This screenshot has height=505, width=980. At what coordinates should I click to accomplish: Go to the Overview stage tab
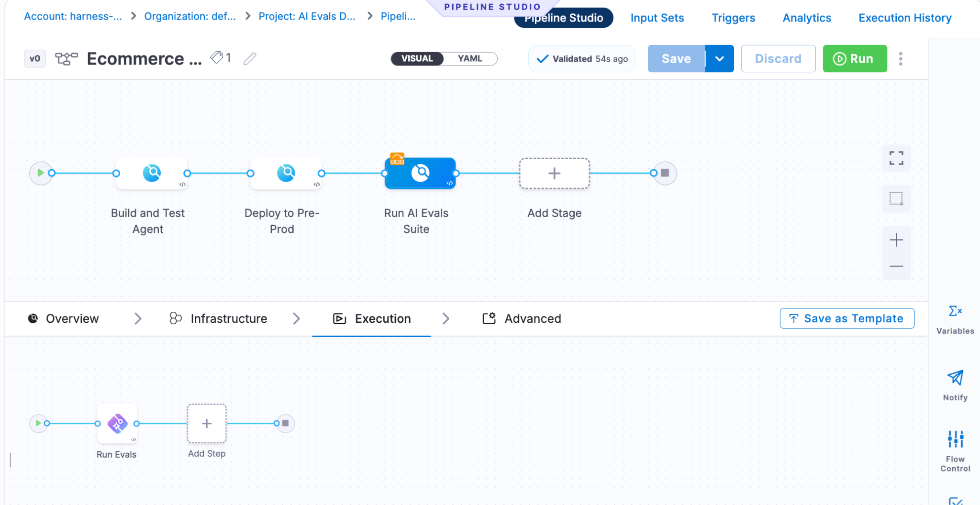(x=64, y=318)
